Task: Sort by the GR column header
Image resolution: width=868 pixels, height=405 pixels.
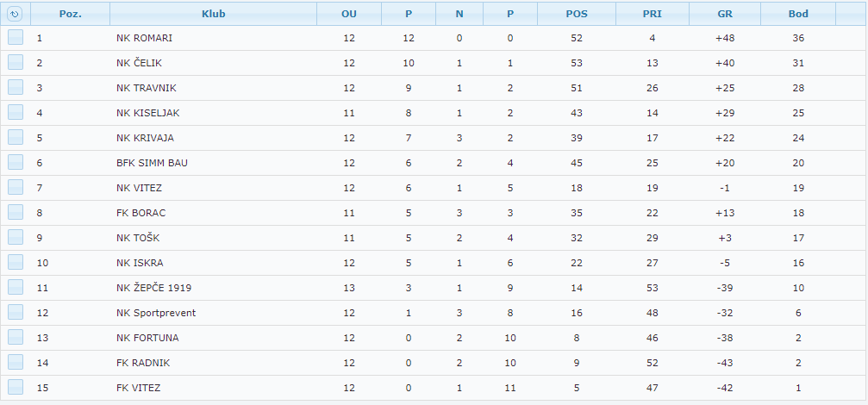Action: click(x=725, y=14)
